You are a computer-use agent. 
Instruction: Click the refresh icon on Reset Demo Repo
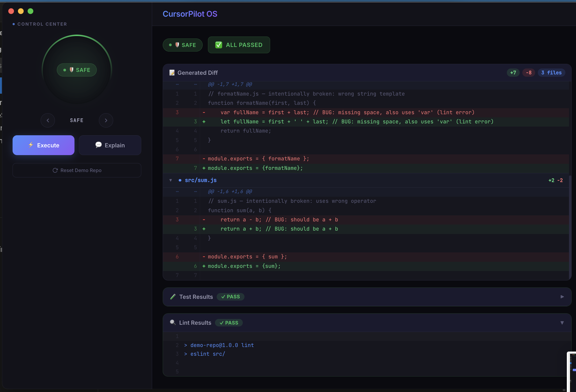point(55,170)
